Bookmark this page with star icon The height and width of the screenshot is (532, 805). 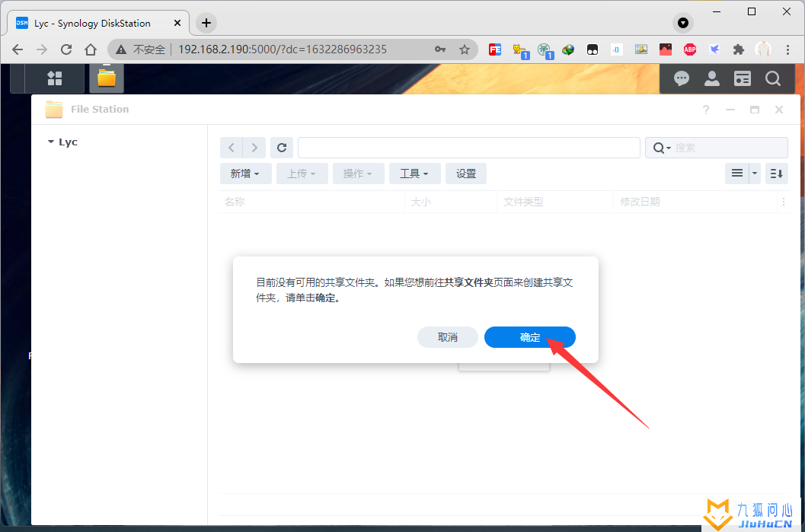[x=465, y=49]
